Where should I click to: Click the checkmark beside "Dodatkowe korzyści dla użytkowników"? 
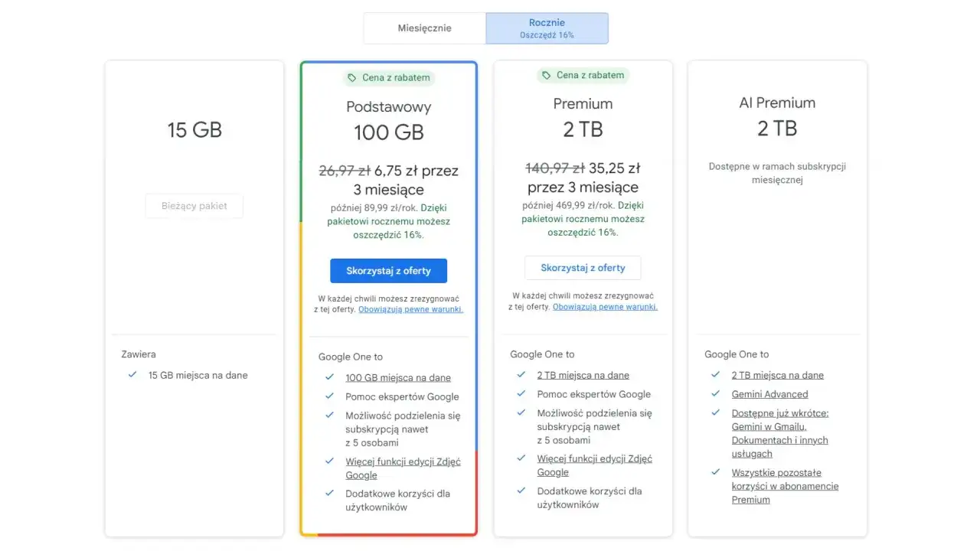tap(329, 494)
